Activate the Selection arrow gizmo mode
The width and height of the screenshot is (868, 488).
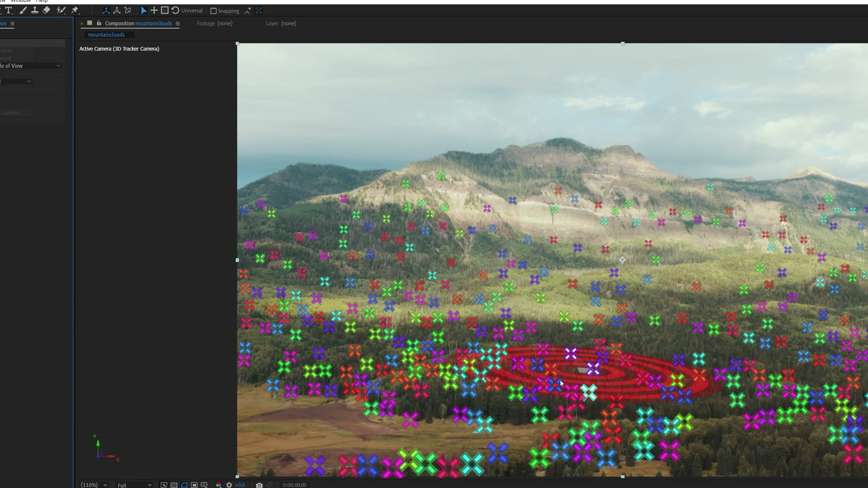pos(144,10)
